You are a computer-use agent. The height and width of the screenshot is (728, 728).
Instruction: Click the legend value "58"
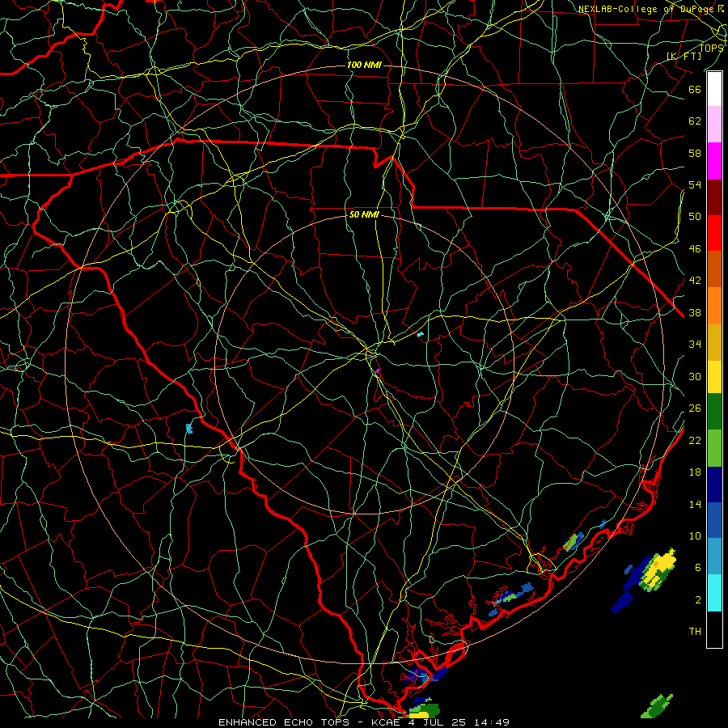[695, 153]
